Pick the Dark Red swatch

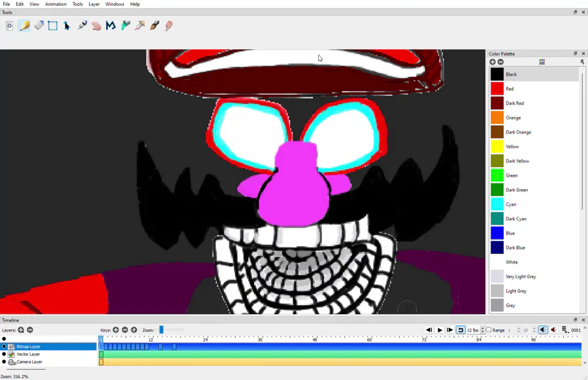tap(497, 103)
